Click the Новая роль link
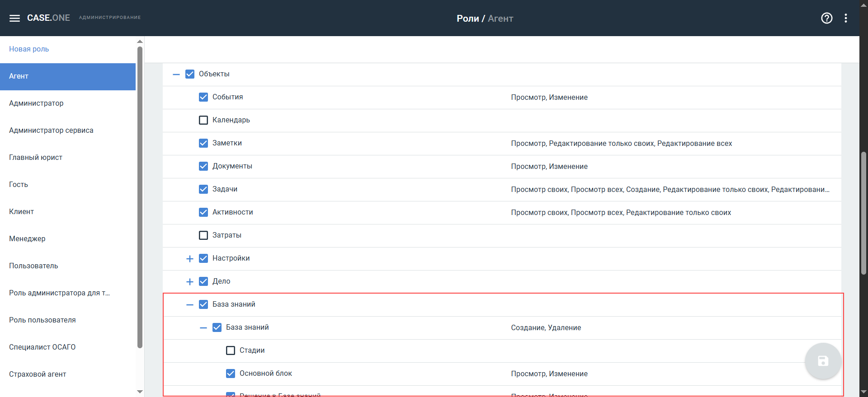868x397 pixels. click(29, 49)
